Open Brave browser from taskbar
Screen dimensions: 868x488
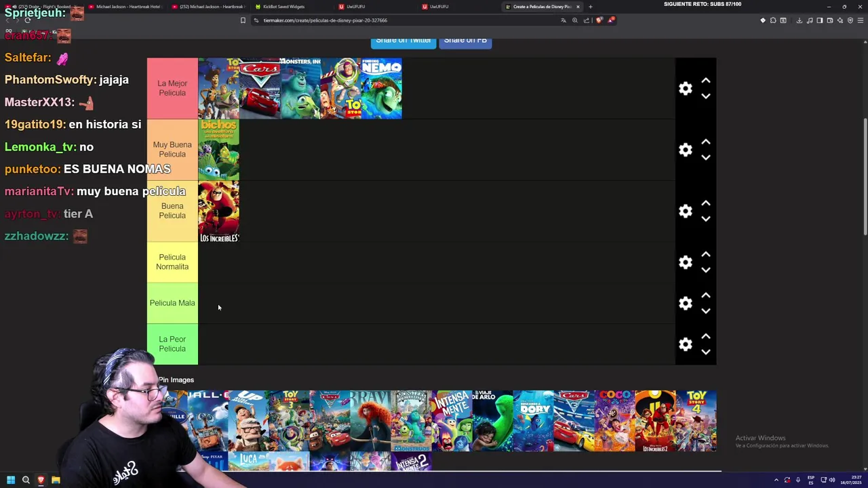pos(41,480)
